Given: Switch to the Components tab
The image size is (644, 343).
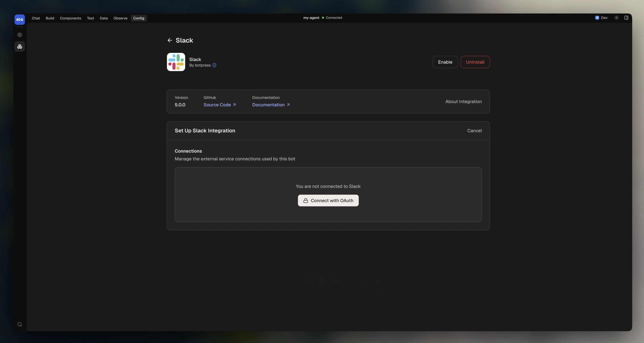Looking at the screenshot, I should [x=70, y=18].
